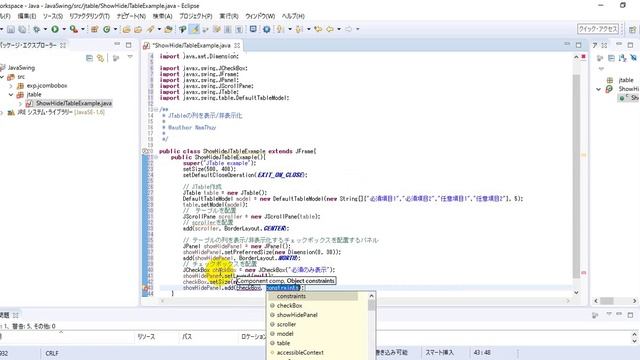Open Package Explorer view menu triangle
The height and width of the screenshot is (360, 640).
coord(130,57)
